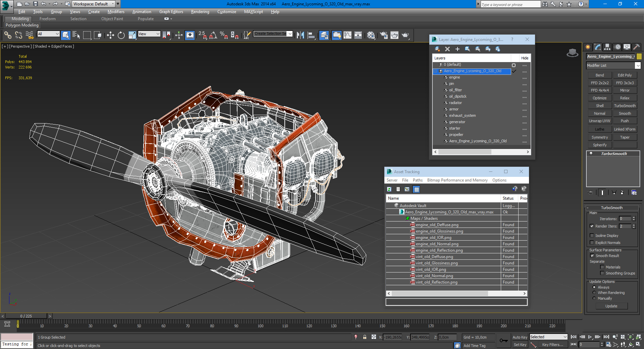Toggle the Angle Snap icon
The height and width of the screenshot is (349, 644).
(213, 35)
